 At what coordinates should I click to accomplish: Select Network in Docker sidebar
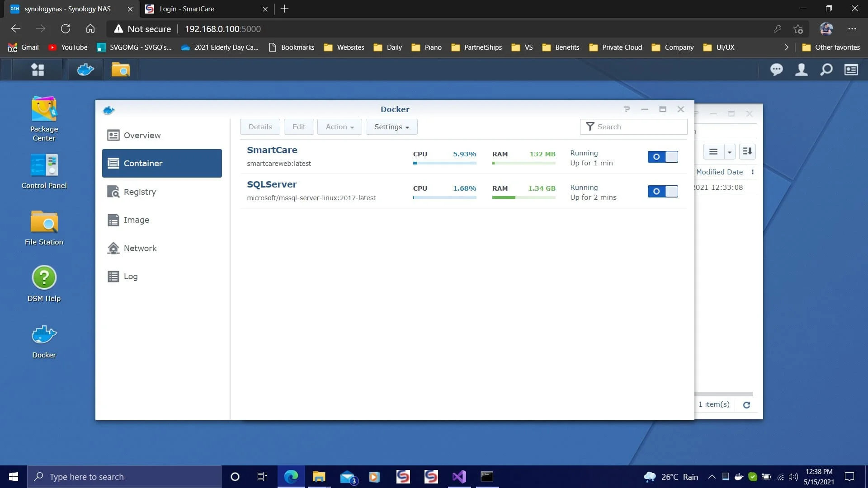point(162,248)
